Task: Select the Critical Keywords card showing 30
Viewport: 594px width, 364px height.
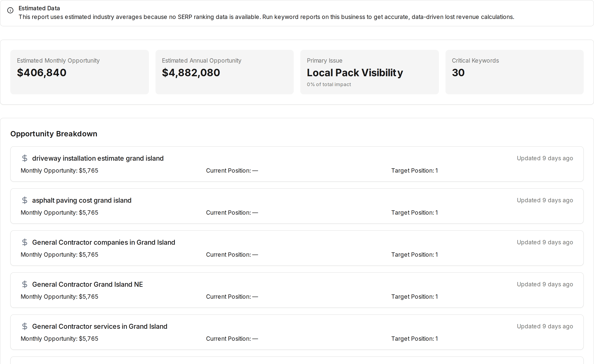Action: [x=514, y=72]
